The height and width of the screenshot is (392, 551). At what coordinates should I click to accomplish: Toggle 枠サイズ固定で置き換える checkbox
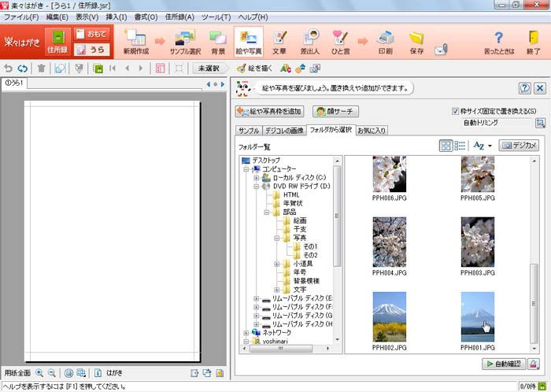[x=457, y=111]
